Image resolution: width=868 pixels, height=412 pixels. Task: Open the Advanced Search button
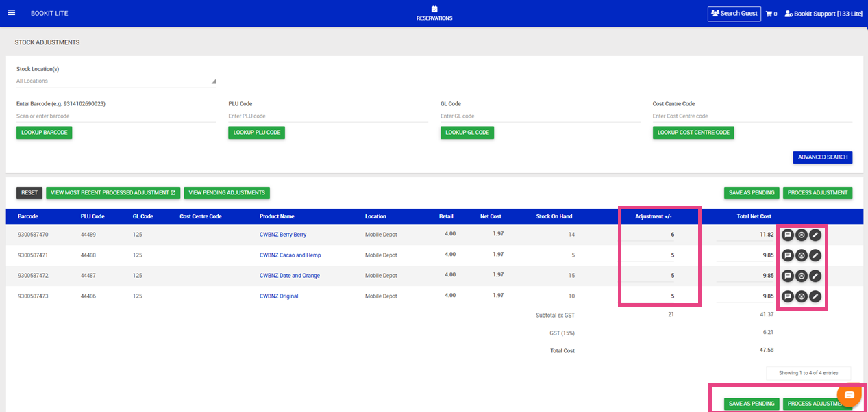(823, 157)
